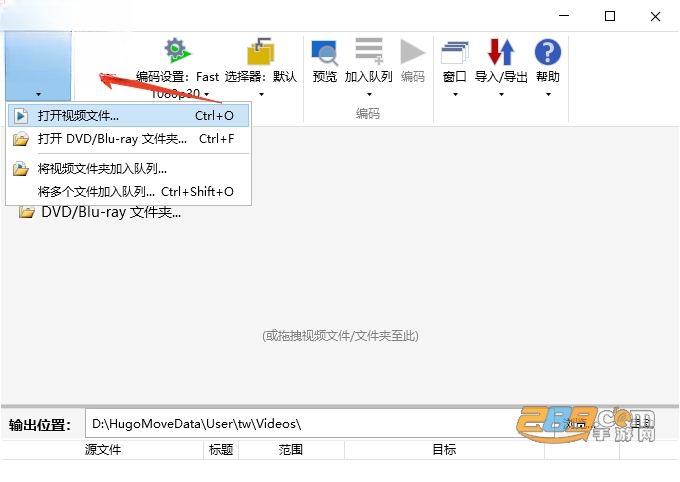
Task: Click the Import/Export arrows icon
Action: pos(501,52)
